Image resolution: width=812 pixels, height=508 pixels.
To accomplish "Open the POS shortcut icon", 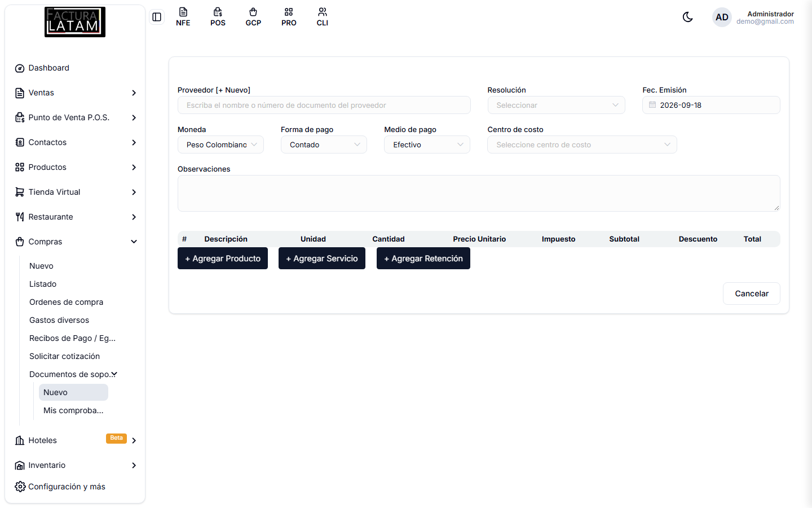I will pos(218,17).
